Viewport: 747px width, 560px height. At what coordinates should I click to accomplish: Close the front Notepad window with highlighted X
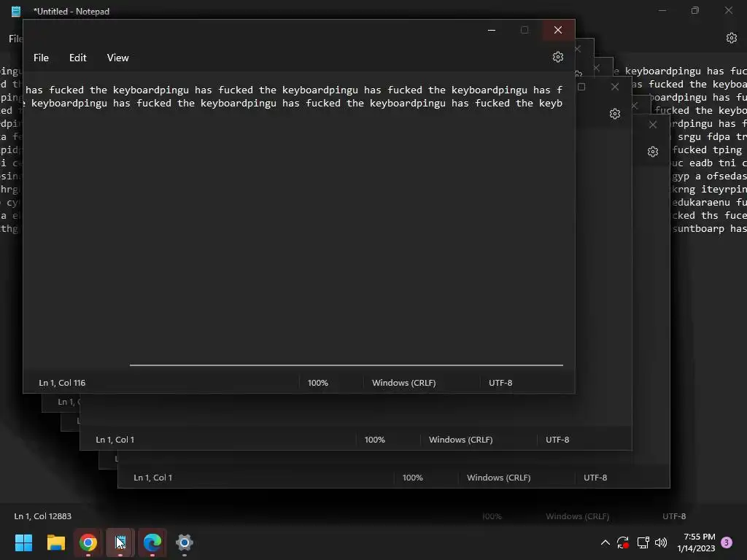click(558, 30)
